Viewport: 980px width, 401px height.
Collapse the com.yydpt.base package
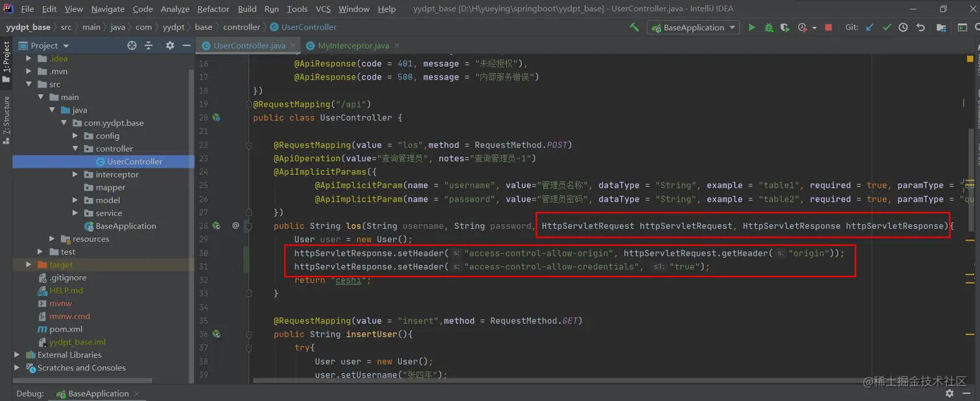(x=64, y=123)
